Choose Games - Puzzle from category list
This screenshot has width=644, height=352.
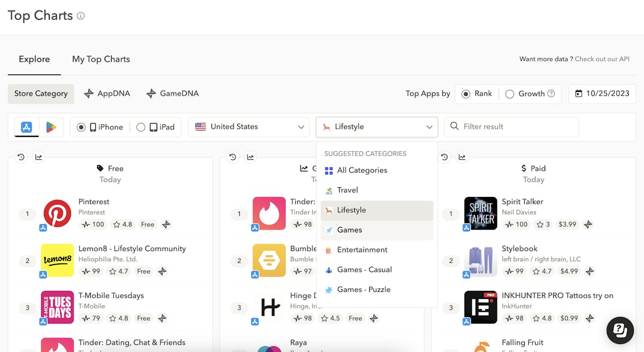[363, 289]
